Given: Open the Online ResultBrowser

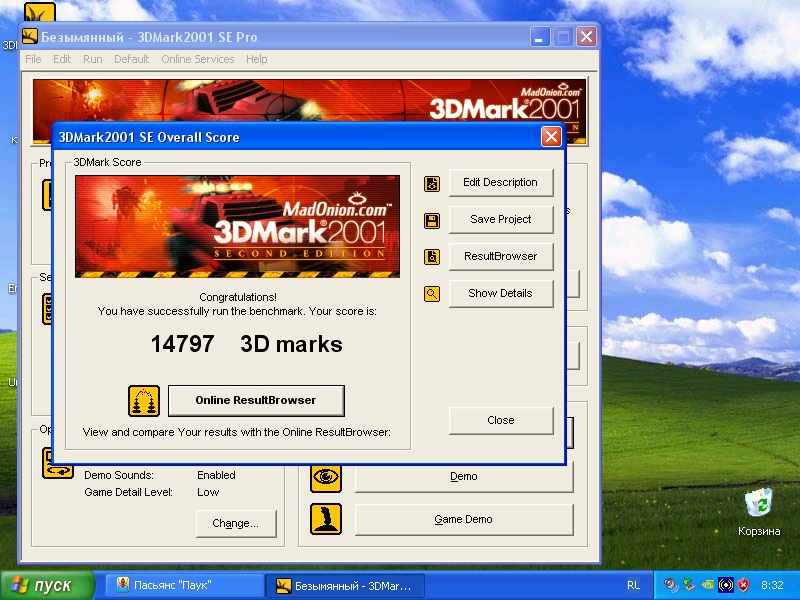Looking at the screenshot, I should pos(256,401).
